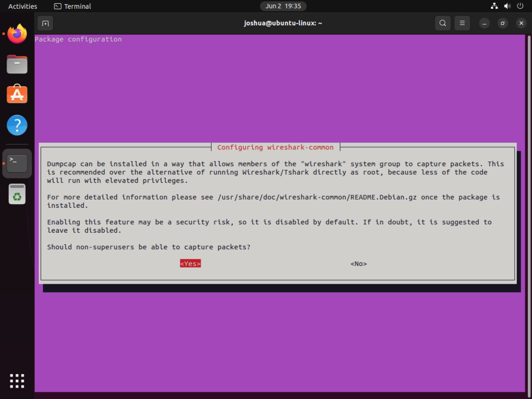Image resolution: width=532 pixels, height=399 pixels.
Task: Open a new tab in the terminal
Action: (46, 23)
